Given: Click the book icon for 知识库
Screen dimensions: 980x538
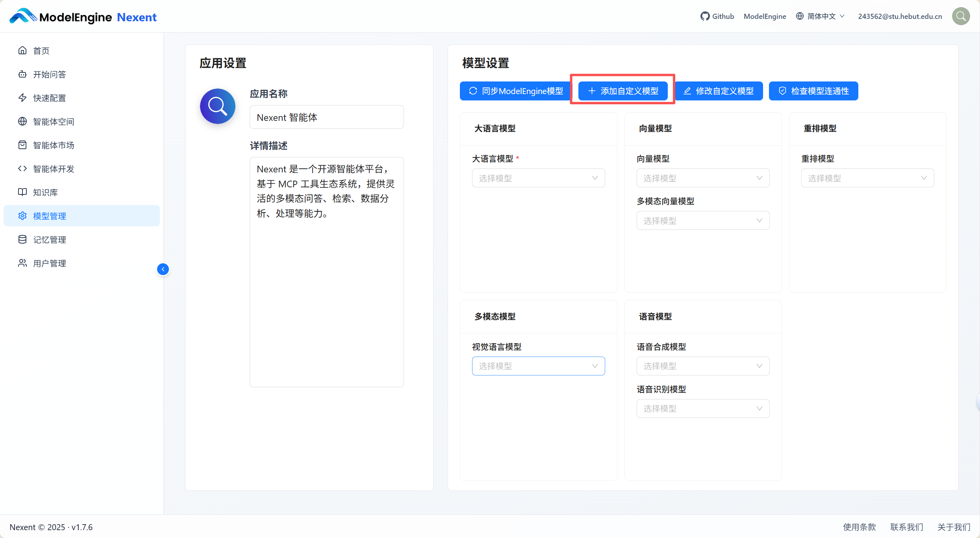Looking at the screenshot, I should coord(22,192).
